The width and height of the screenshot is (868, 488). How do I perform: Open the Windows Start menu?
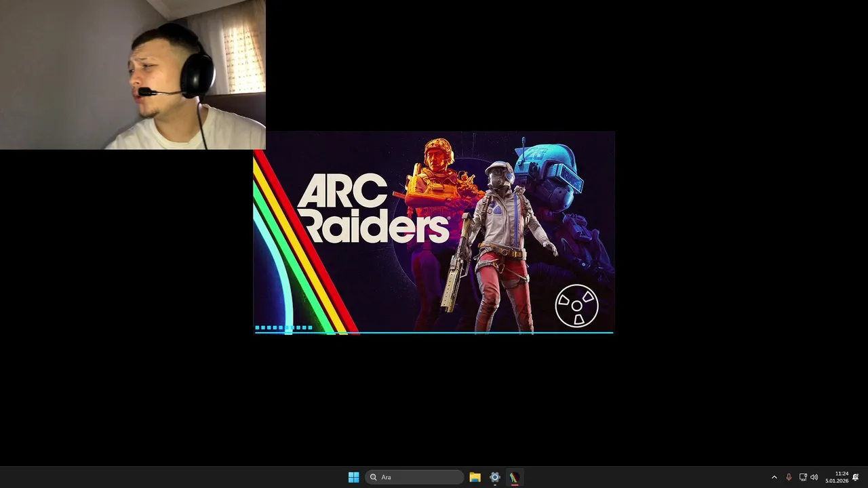click(x=353, y=477)
